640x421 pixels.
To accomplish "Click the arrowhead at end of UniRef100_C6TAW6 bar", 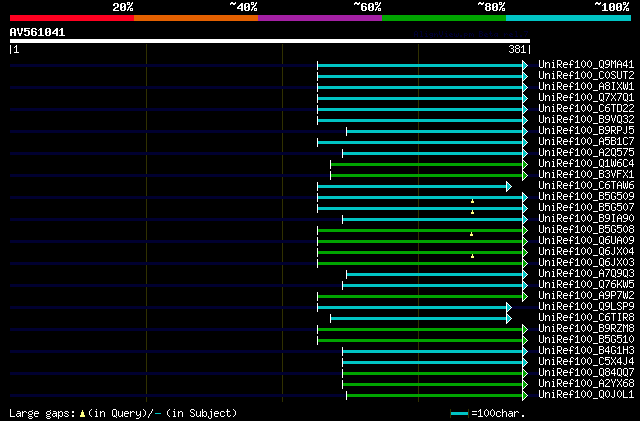I will point(509,187).
